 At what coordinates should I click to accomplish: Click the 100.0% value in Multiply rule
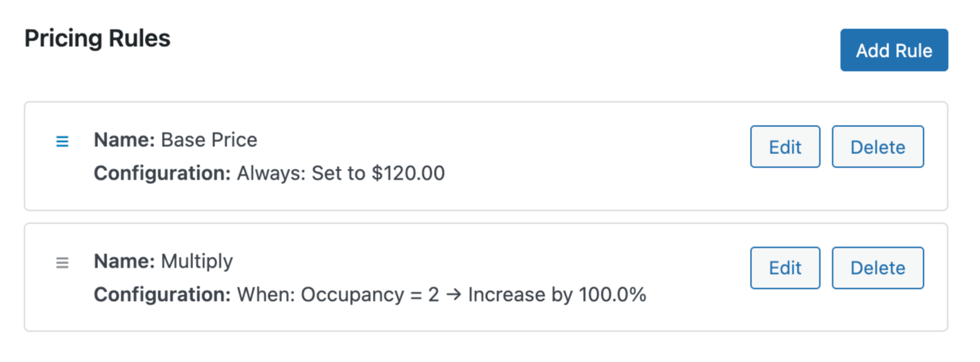(609, 295)
